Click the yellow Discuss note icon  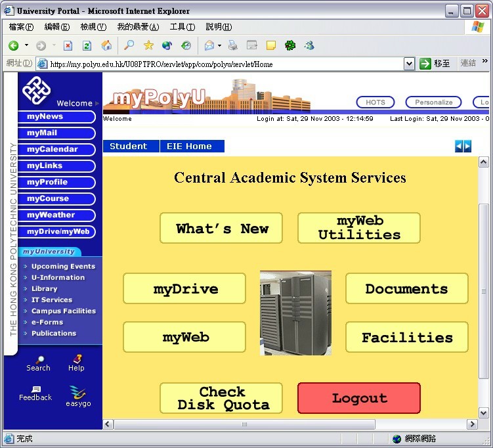point(271,45)
